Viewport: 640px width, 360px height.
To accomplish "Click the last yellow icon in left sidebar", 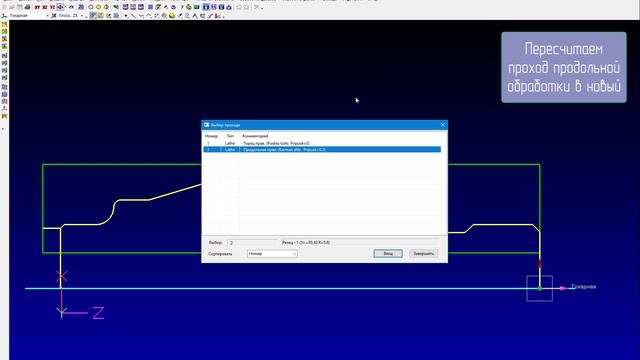I will point(4,116).
